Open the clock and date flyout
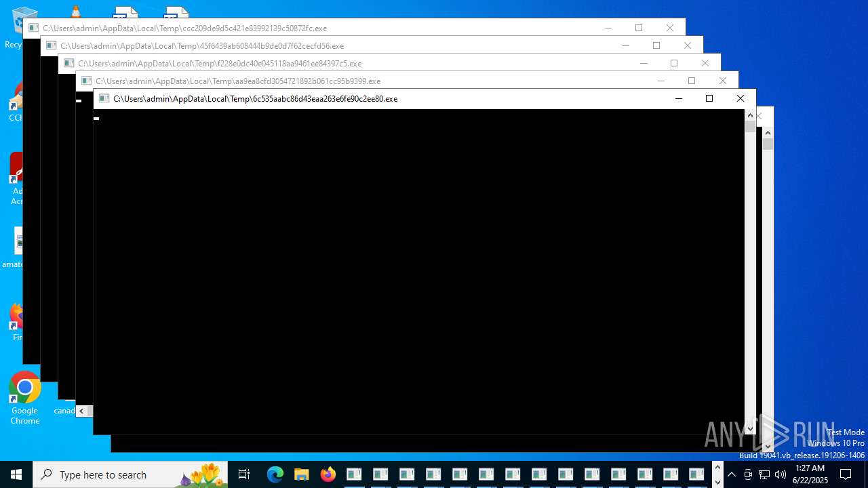 coord(810,474)
